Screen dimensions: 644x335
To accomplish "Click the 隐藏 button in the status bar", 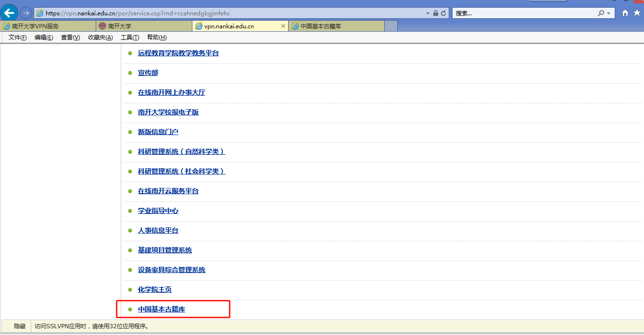I will click(20, 326).
